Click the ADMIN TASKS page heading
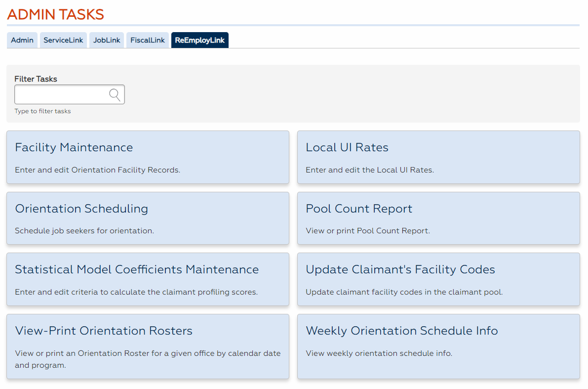The image size is (588, 389). (x=55, y=14)
